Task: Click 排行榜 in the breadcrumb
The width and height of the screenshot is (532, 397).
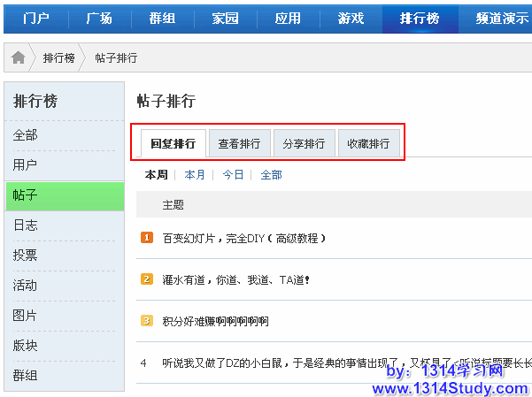Action: (58, 57)
